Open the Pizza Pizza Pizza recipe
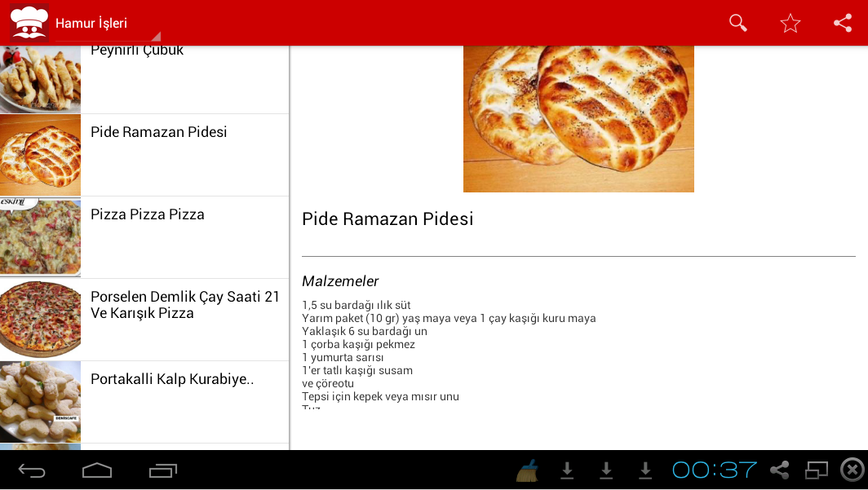 point(144,237)
